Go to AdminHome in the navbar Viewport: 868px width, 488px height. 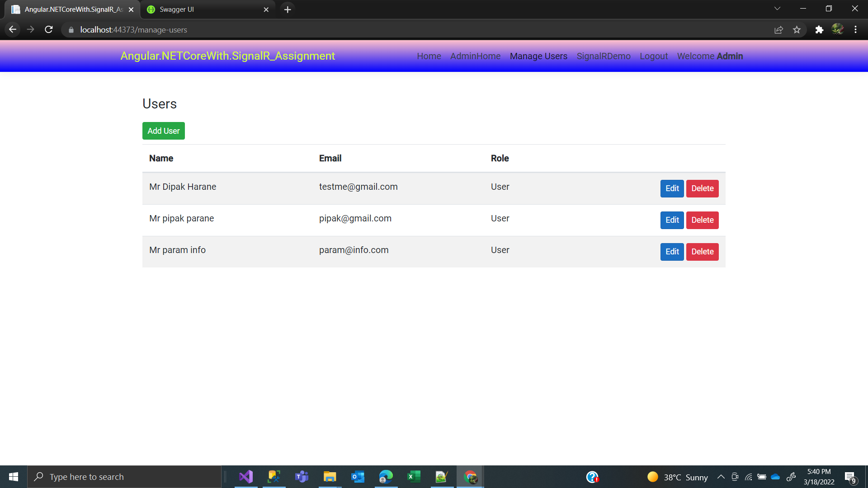(475, 56)
